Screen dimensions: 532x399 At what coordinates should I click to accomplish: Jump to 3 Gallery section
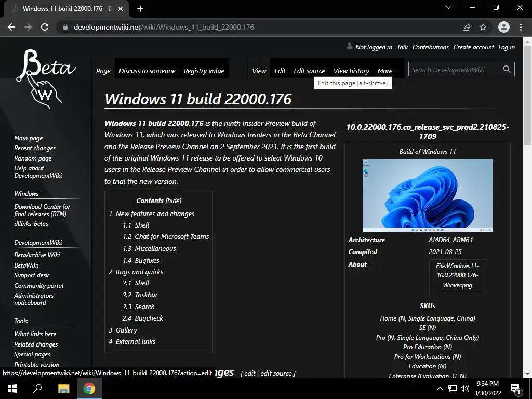[123, 330]
